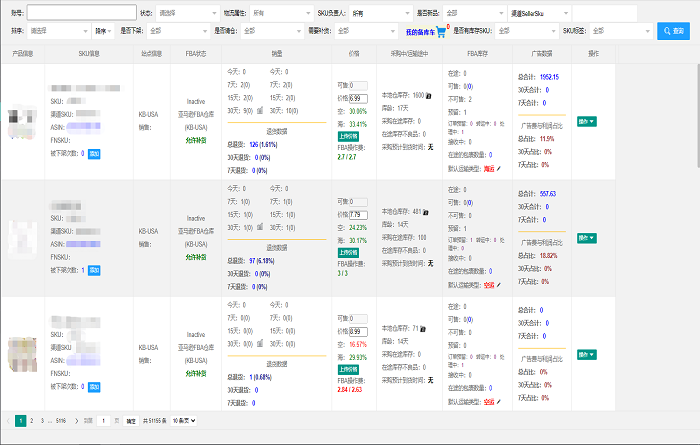700x445 pixels.
Task: Click the vertical scrollbar on the right edge
Action: point(698,116)
